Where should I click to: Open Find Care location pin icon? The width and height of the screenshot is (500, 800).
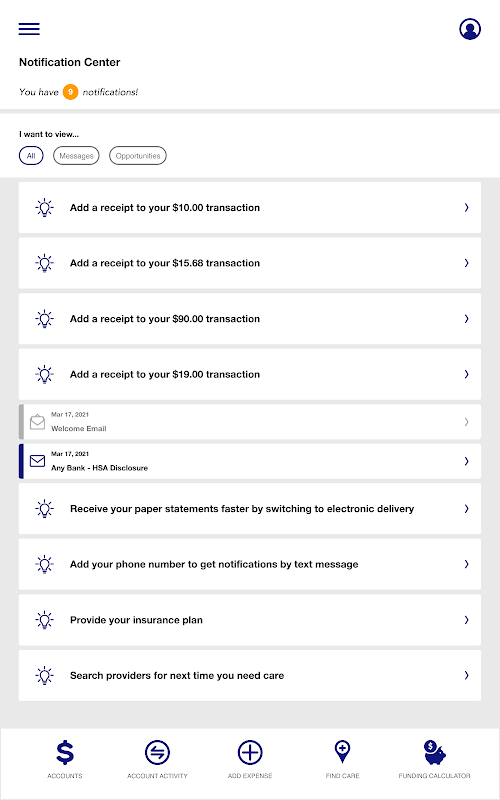tap(342, 752)
